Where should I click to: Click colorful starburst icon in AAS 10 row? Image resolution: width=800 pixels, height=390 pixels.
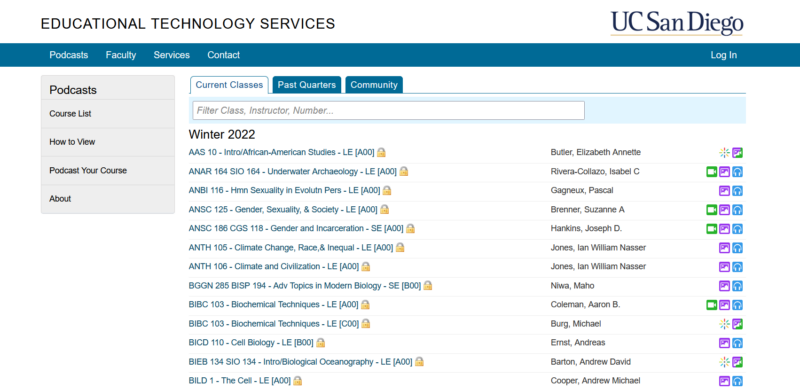point(724,153)
